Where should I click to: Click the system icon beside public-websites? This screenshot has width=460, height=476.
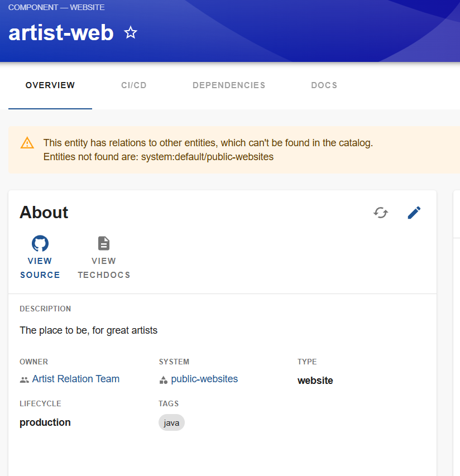(164, 380)
